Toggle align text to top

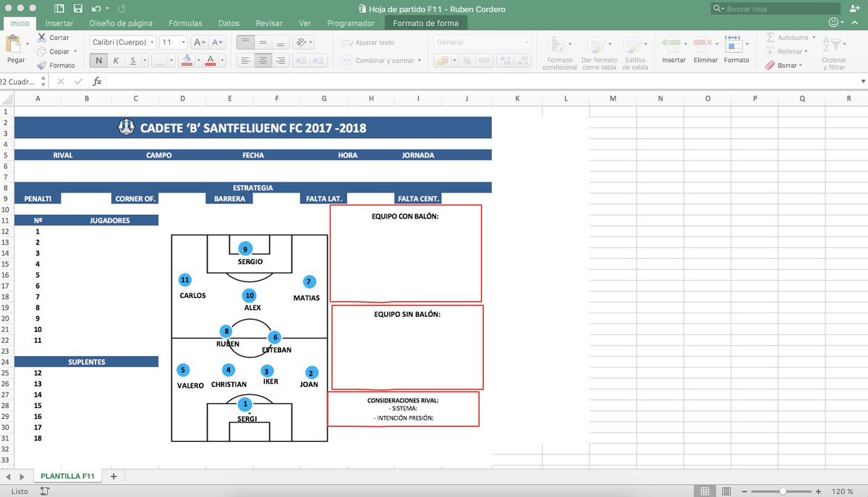(x=247, y=42)
